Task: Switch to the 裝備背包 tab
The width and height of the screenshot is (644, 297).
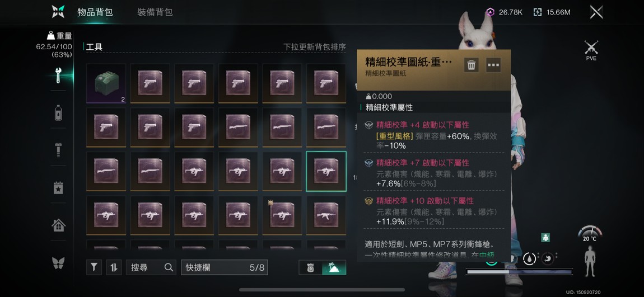Action: click(155, 12)
